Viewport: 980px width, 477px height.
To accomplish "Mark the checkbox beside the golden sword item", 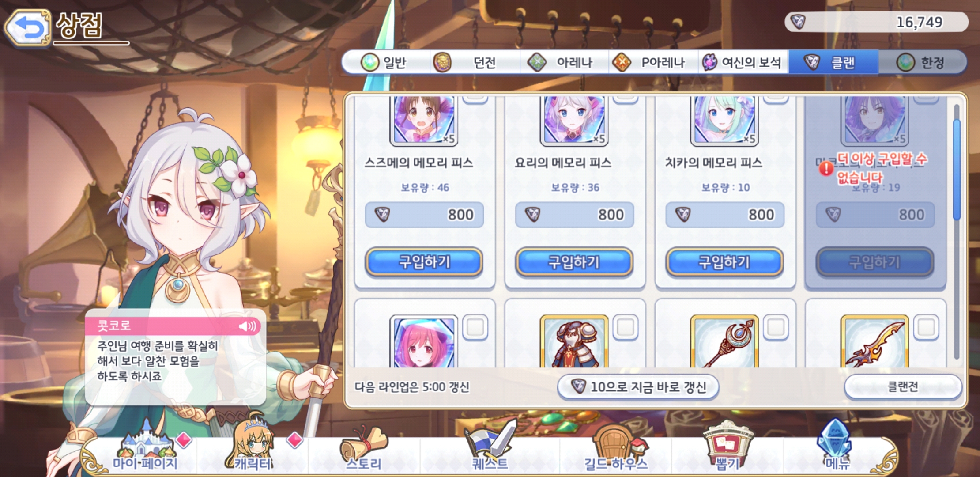I will click(x=926, y=327).
